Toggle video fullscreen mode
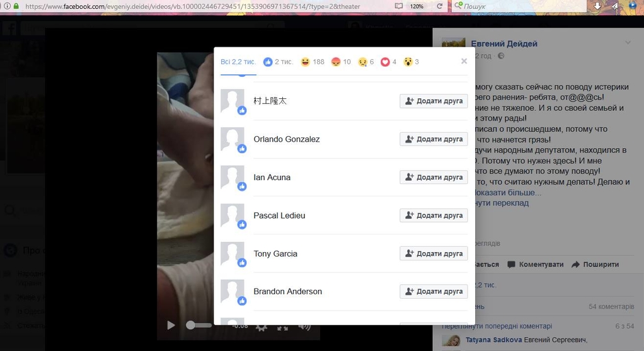 pos(283,326)
